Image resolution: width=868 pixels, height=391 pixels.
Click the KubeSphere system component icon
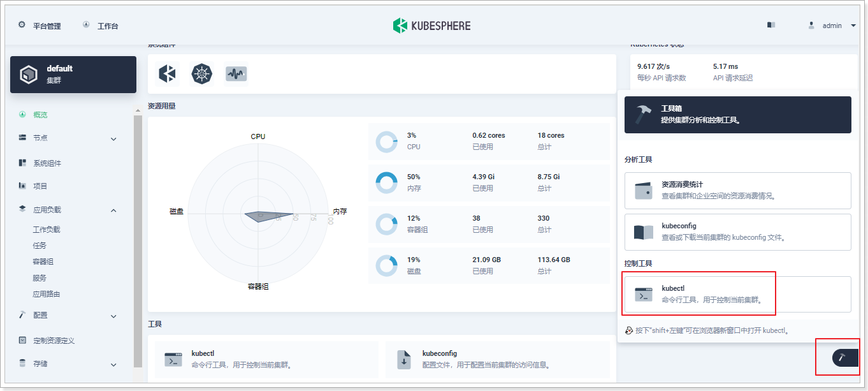pyautogui.click(x=167, y=74)
